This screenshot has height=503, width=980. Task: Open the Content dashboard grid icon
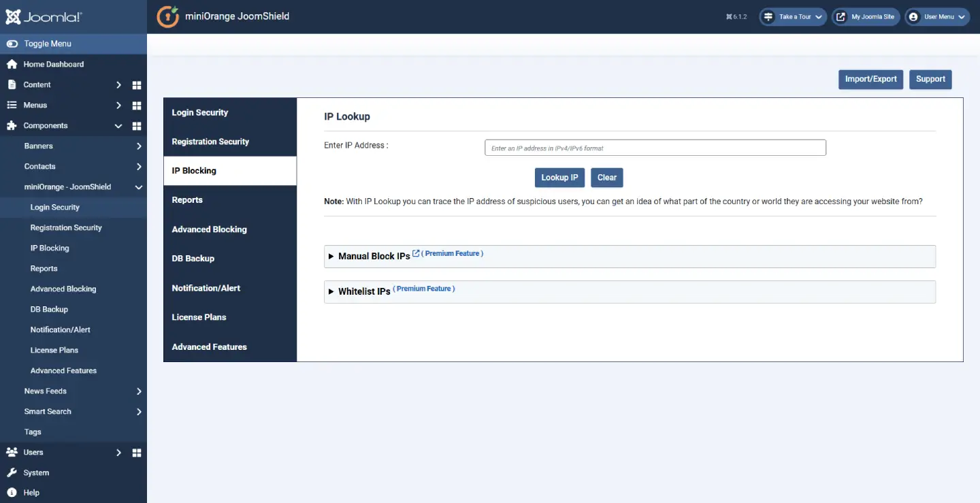pyautogui.click(x=137, y=85)
